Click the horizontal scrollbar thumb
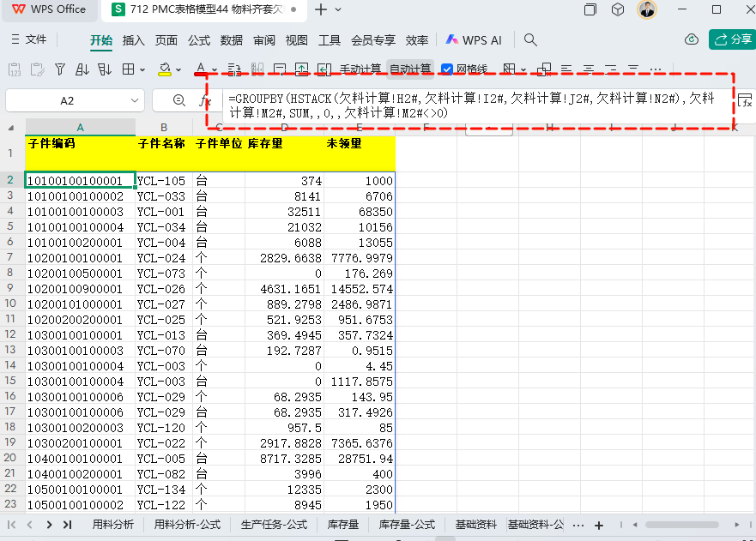 point(681,525)
